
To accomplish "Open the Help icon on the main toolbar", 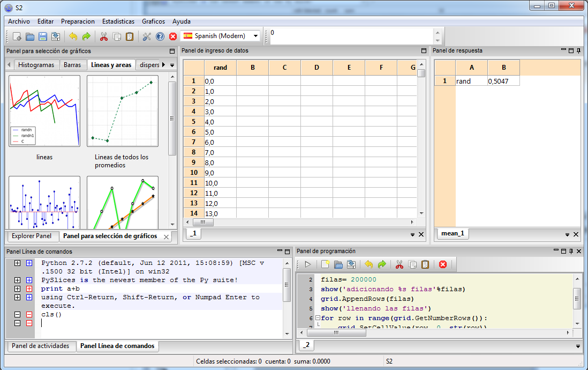I will (x=161, y=36).
